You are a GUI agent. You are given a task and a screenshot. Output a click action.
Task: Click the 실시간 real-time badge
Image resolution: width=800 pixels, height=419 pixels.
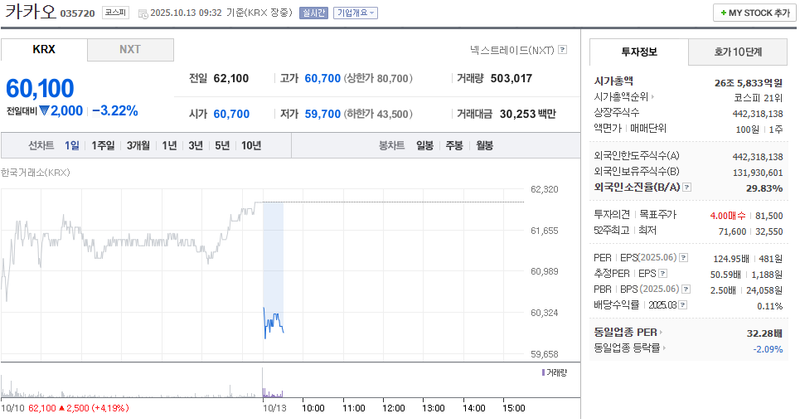pyautogui.click(x=314, y=13)
